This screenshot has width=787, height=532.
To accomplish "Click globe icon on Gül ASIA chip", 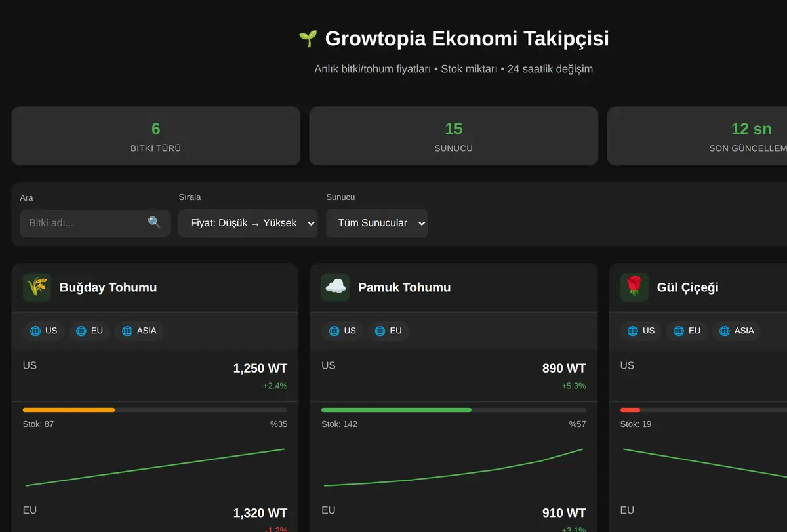I will click(725, 331).
